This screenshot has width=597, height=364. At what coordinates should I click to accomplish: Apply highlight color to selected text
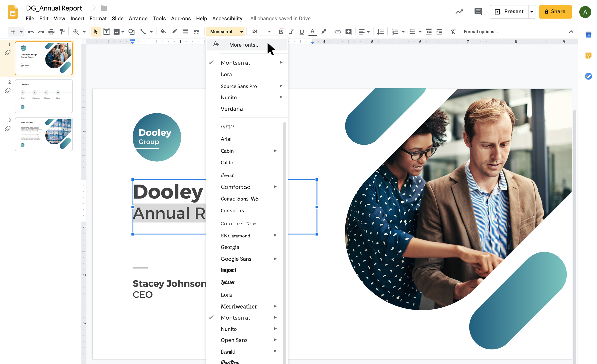pyautogui.click(x=324, y=32)
